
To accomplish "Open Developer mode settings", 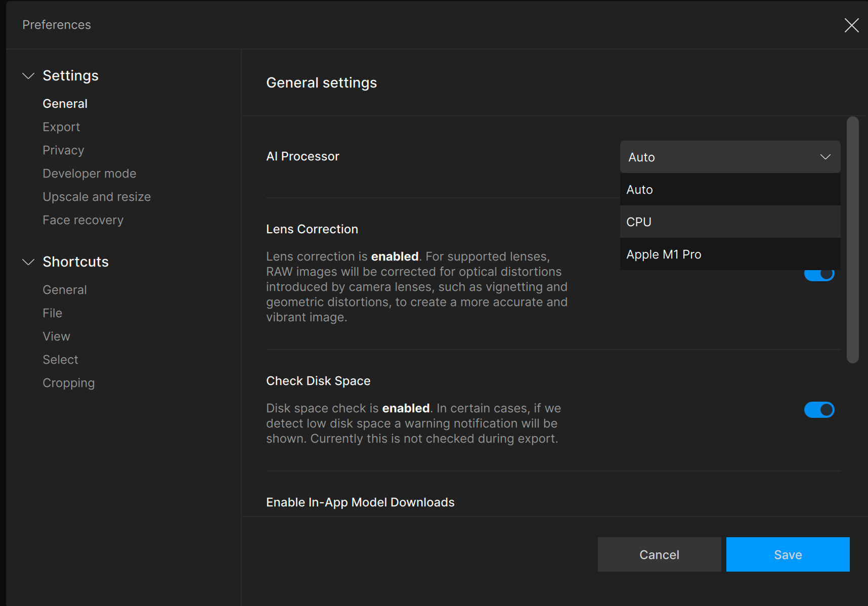I will pos(90,174).
